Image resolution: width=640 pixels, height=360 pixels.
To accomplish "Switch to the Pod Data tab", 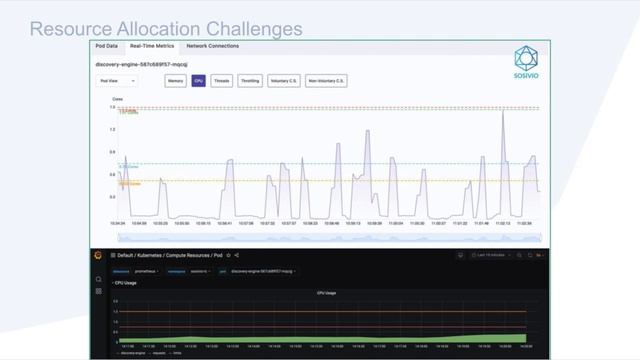I will pyautogui.click(x=107, y=46).
